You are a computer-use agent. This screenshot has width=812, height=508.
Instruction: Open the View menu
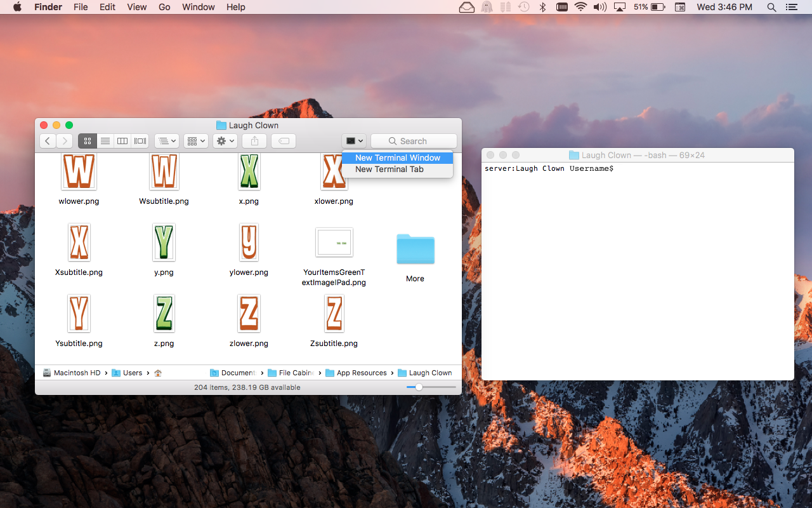[x=136, y=7]
